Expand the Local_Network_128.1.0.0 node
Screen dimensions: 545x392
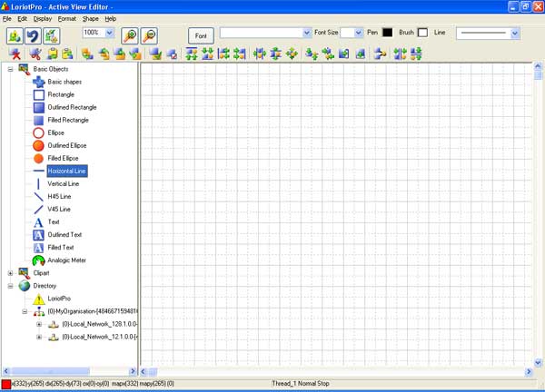pyautogui.click(x=39, y=324)
